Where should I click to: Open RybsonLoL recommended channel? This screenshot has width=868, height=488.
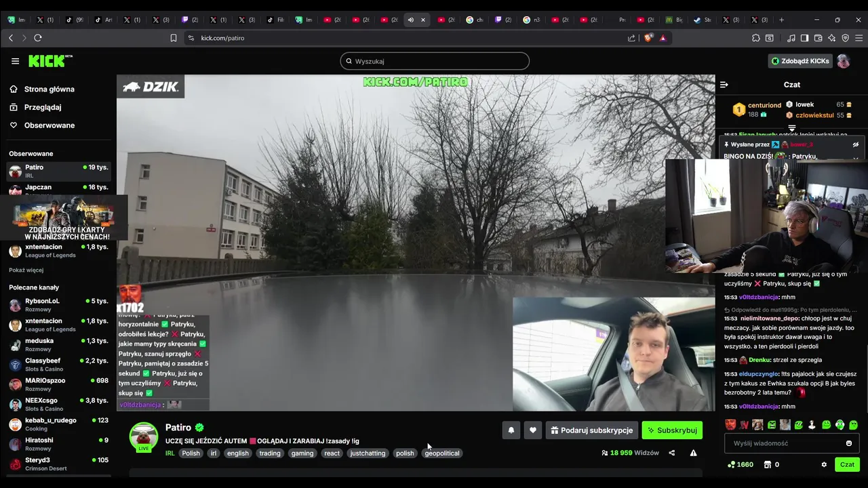[58, 305]
